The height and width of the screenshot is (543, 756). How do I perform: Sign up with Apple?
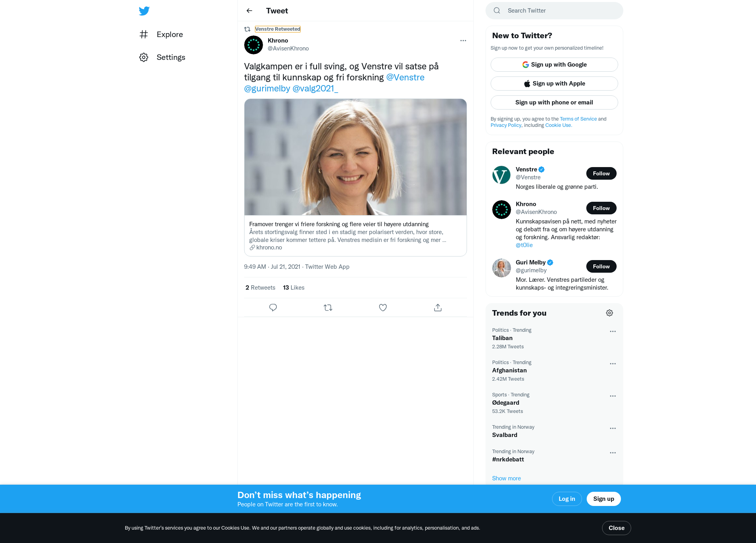[x=554, y=84]
